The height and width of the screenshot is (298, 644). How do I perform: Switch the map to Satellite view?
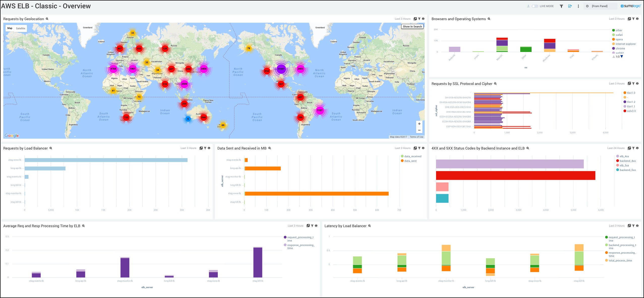(20, 28)
